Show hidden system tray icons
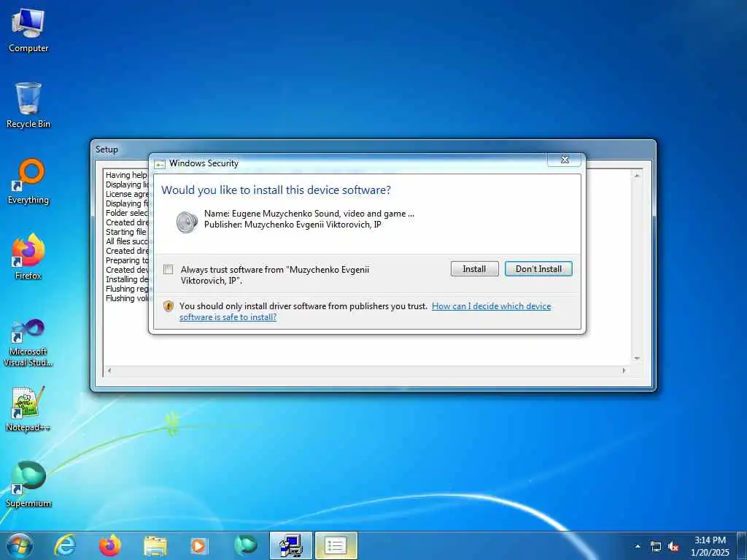Viewport: 747px width, 560px height. [x=638, y=546]
